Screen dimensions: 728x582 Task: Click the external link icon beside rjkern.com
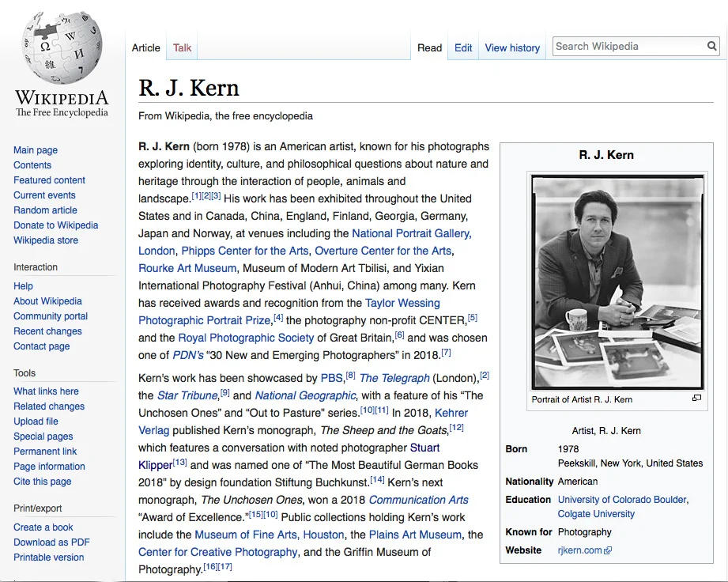tap(608, 550)
